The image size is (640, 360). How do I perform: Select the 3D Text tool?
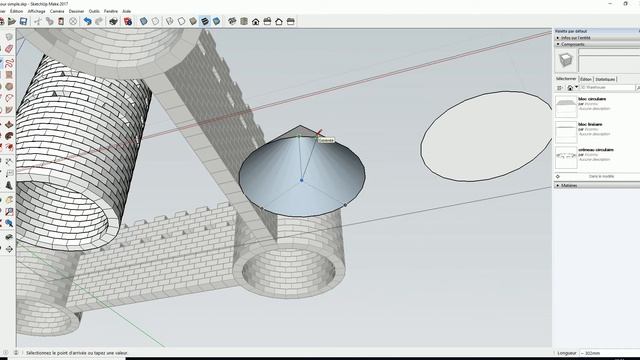pyautogui.click(x=9, y=186)
